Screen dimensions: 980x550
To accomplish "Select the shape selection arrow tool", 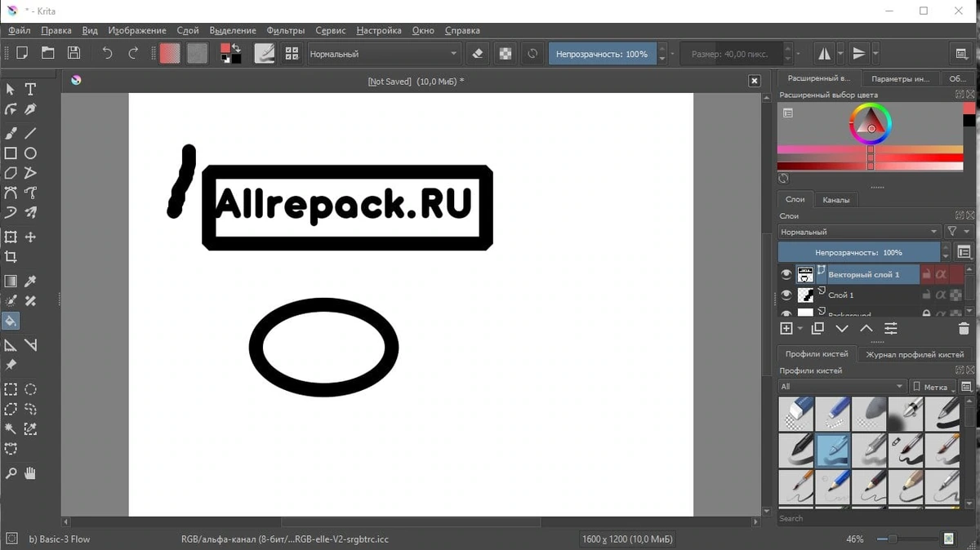I will (11, 89).
